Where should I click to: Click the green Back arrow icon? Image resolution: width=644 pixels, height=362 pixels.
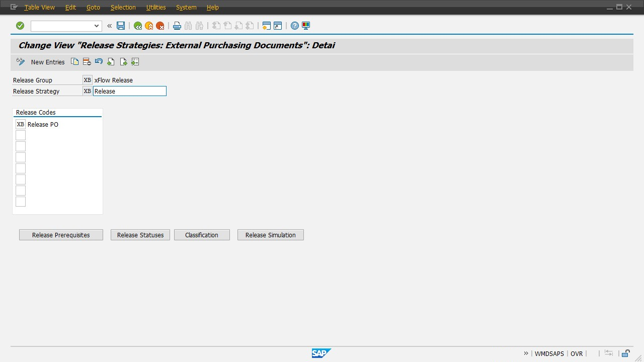click(138, 26)
